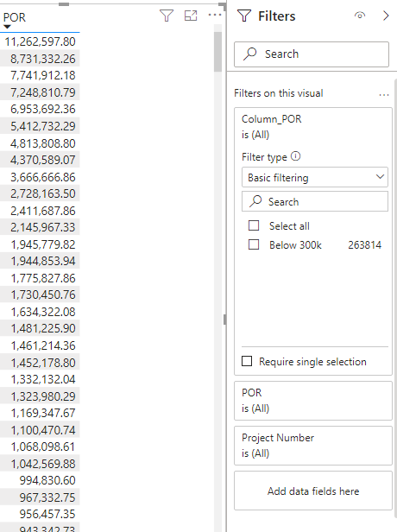The width and height of the screenshot is (397, 532).
Task: Select the cell 1,100,470.74
Action: click(40, 429)
